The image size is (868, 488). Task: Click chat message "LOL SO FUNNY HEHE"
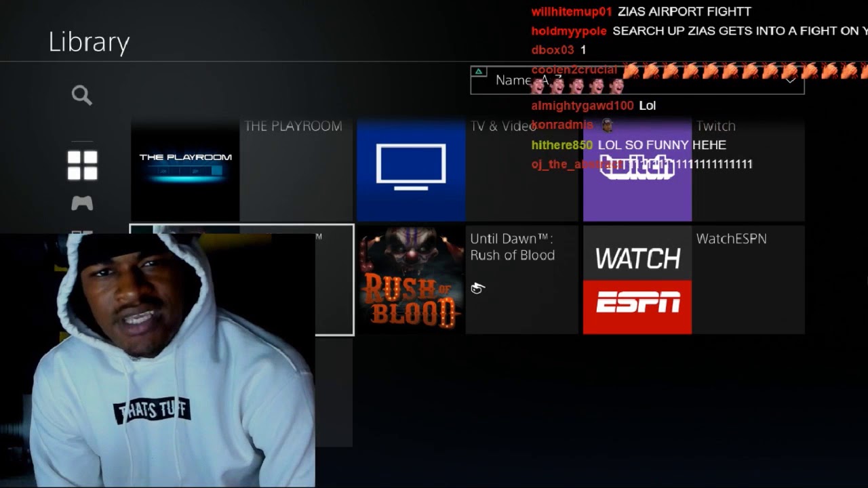[662, 144]
